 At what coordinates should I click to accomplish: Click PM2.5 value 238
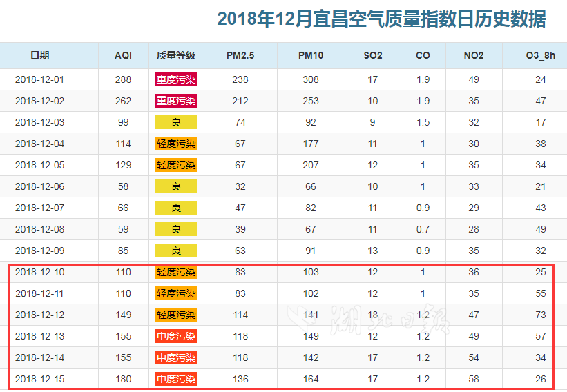pos(240,79)
